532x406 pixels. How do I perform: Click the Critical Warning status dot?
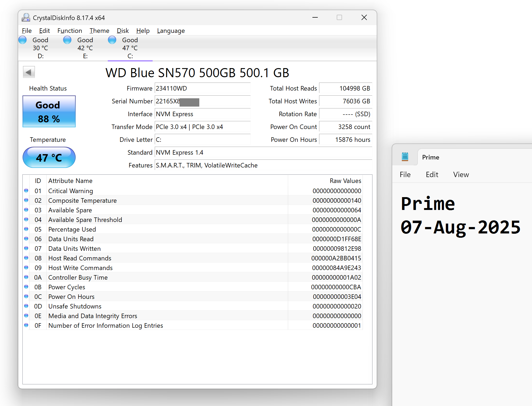click(x=26, y=191)
